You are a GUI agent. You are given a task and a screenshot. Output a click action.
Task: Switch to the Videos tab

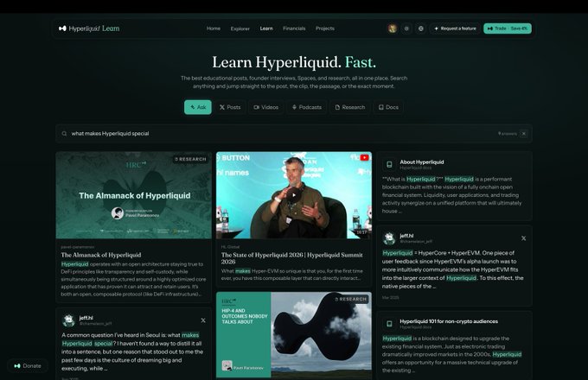pos(265,107)
